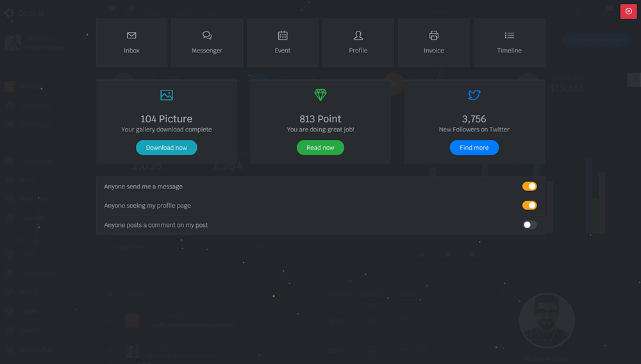Click the Invoice printer icon
Viewport: 641px width, 364px height.
tap(434, 35)
